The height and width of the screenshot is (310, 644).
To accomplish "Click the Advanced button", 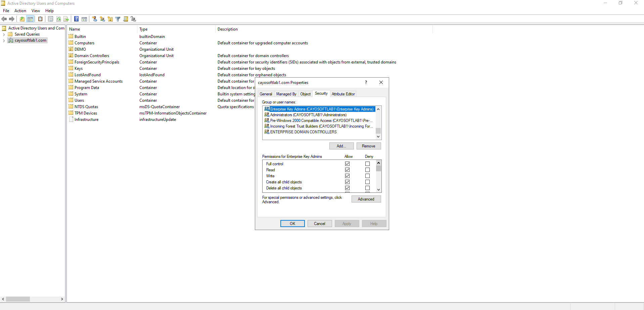I will click(x=366, y=199).
